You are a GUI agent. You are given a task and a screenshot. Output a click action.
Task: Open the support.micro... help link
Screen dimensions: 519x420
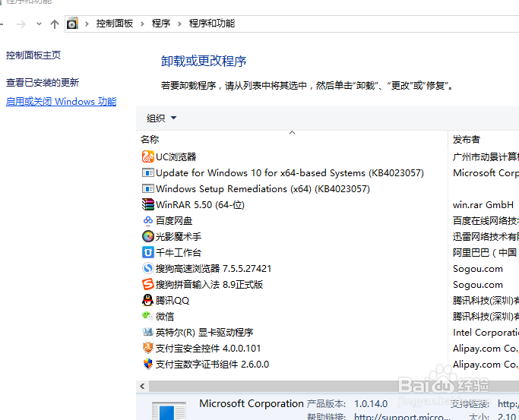pyautogui.click(x=402, y=416)
